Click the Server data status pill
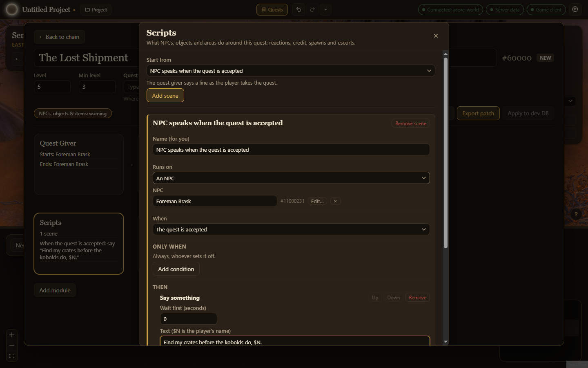This screenshot has height=368, width=588. pyautogui.click(x=505, y=9)
